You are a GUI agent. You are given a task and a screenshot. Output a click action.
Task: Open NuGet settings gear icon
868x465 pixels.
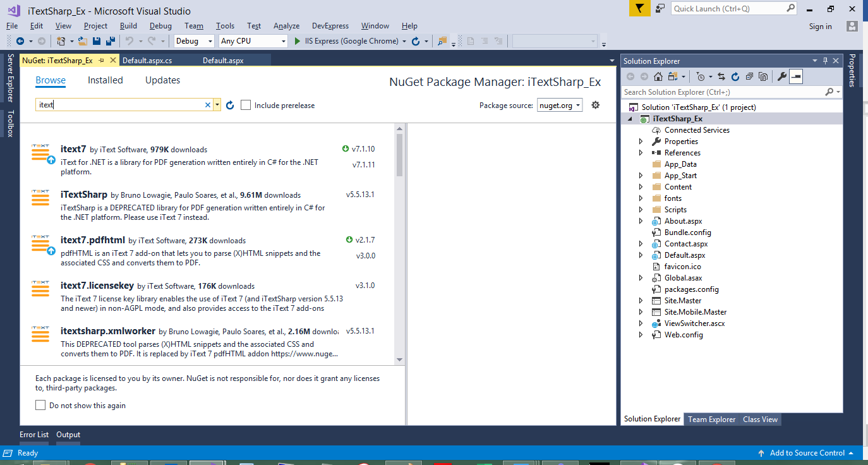point(595,105)
